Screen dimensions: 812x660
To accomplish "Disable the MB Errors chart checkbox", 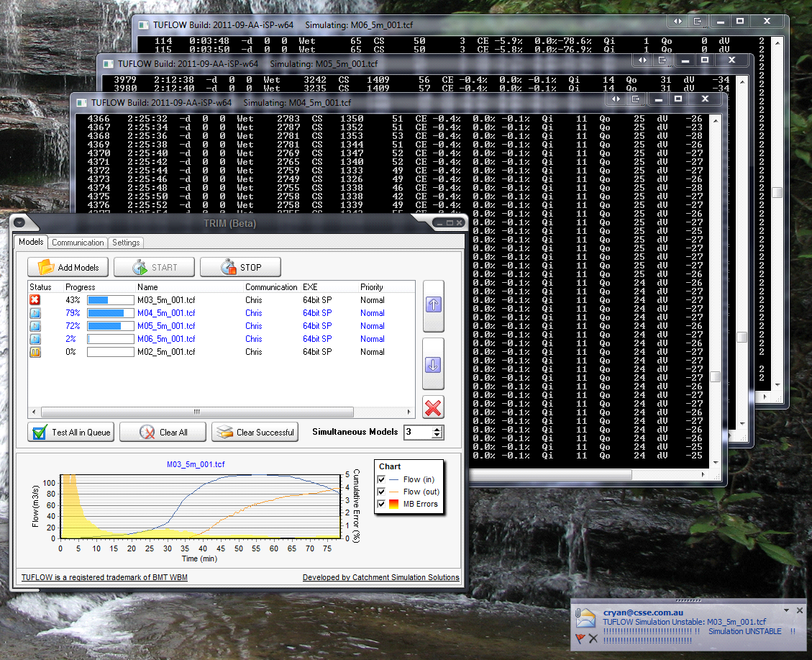I will [x=380, y=504].
